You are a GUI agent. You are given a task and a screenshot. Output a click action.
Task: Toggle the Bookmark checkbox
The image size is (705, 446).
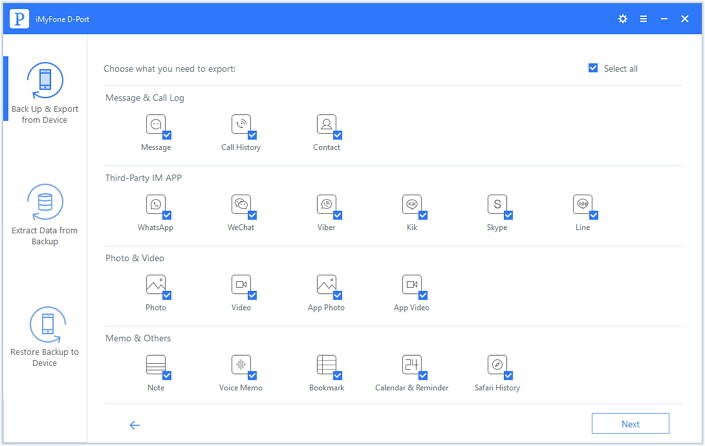[x=338, y=375]
